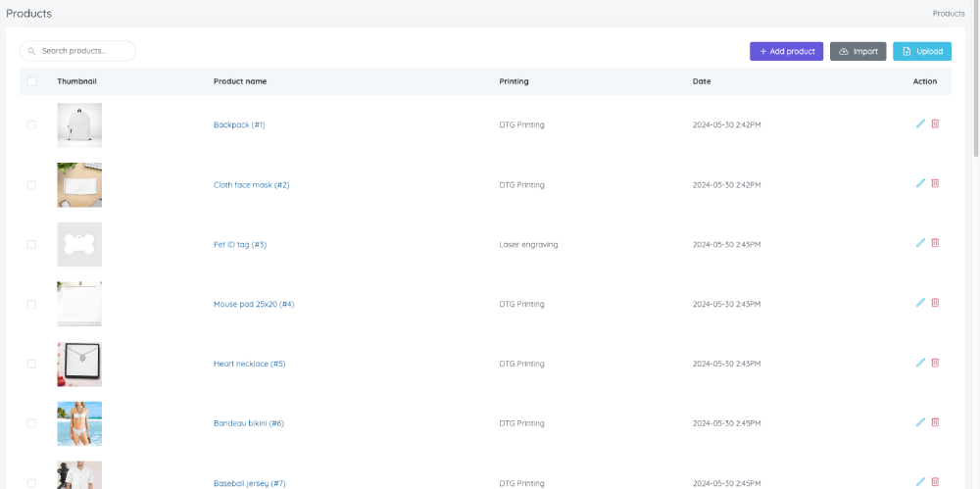The image size is (980, 489).
Task: Edit the Cloth face mask (#2) row
Action: pyautogui.click(x=920, y=183)
